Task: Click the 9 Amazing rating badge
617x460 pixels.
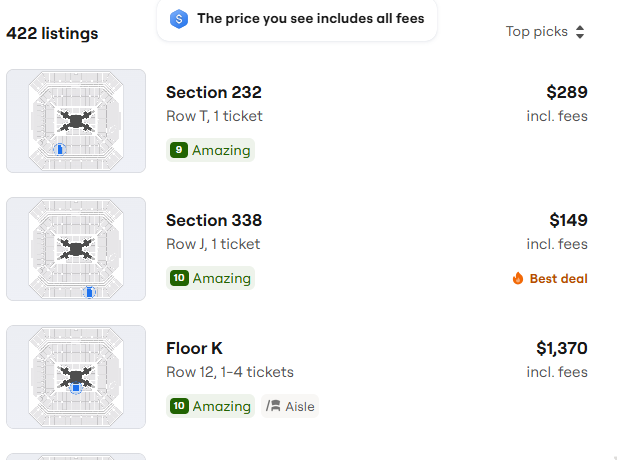Action: point(210,150)
